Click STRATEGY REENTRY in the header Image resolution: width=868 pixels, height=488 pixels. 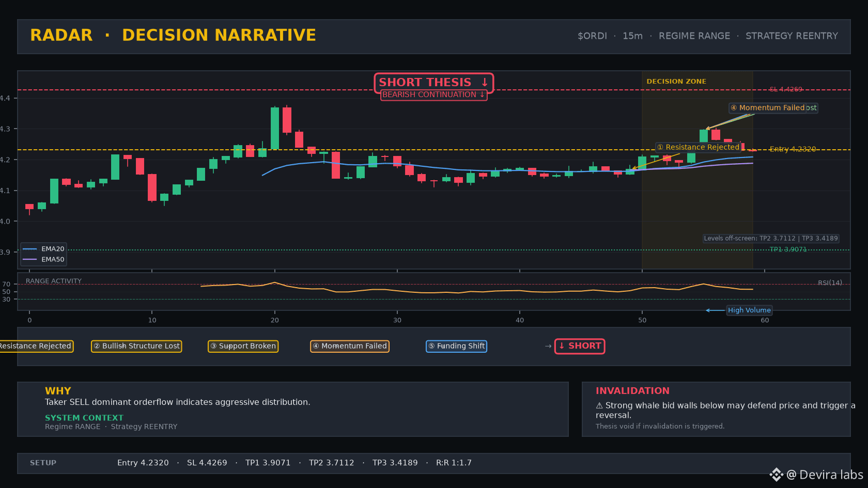[792, 36]
